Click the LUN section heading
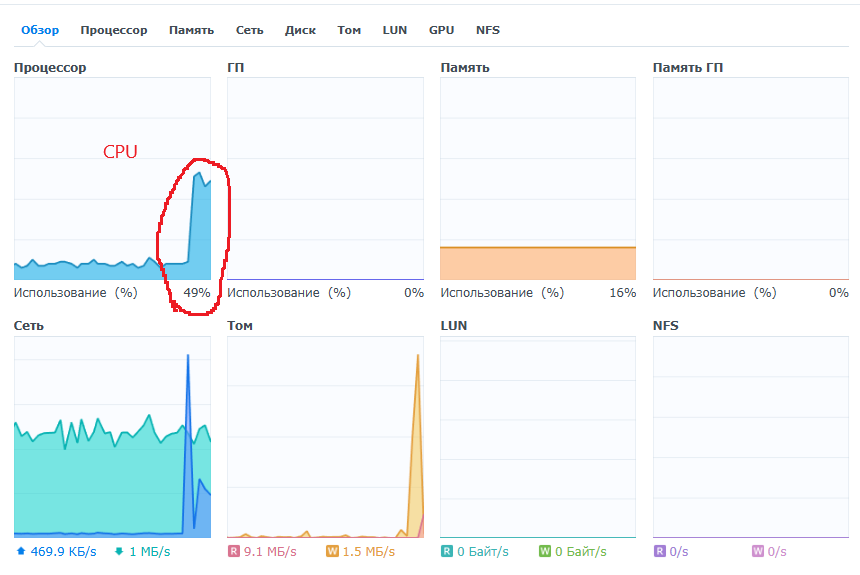The image size is (860, 575). [x=454, y=326]
